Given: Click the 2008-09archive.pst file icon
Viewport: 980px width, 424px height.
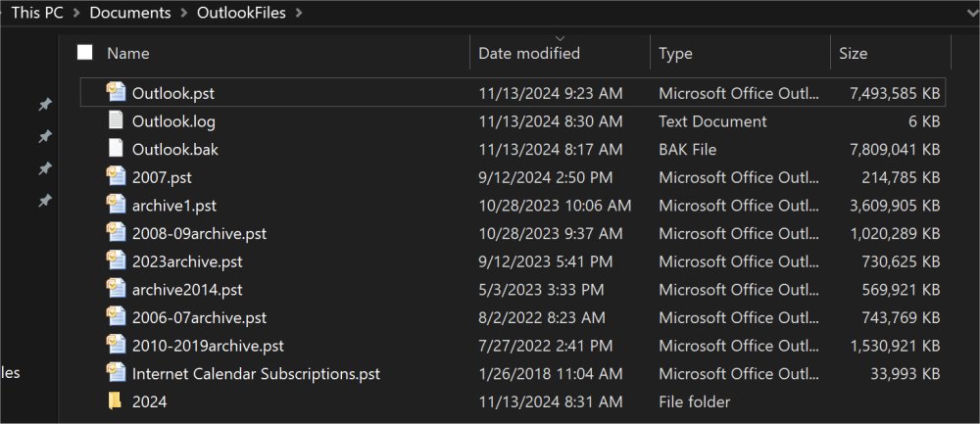Looking at the screenshot, I should click(x=117, y=232).
